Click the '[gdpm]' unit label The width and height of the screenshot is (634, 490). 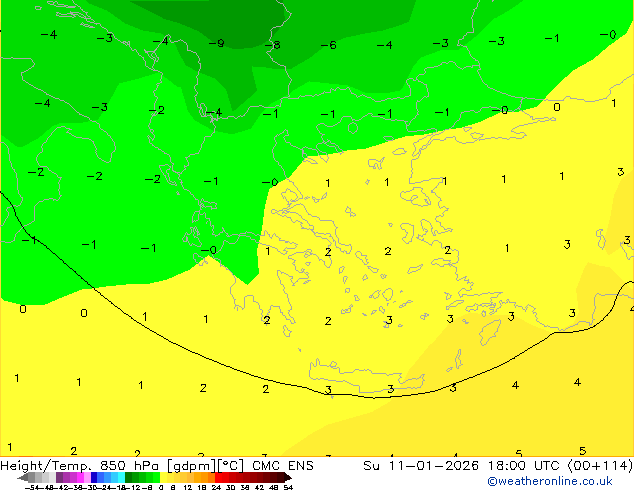click(x=192, y=466)
